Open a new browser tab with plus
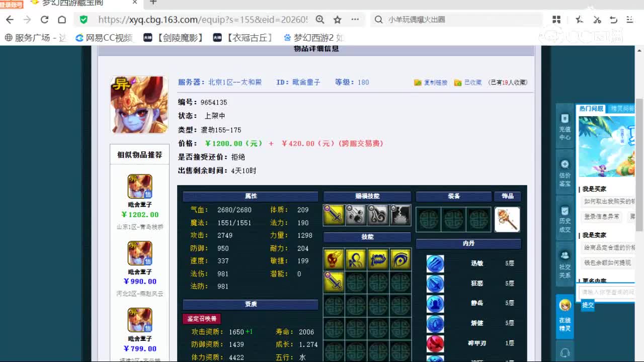Image resolution: width=644 pixels, height=362 pixels. point(153,3)
